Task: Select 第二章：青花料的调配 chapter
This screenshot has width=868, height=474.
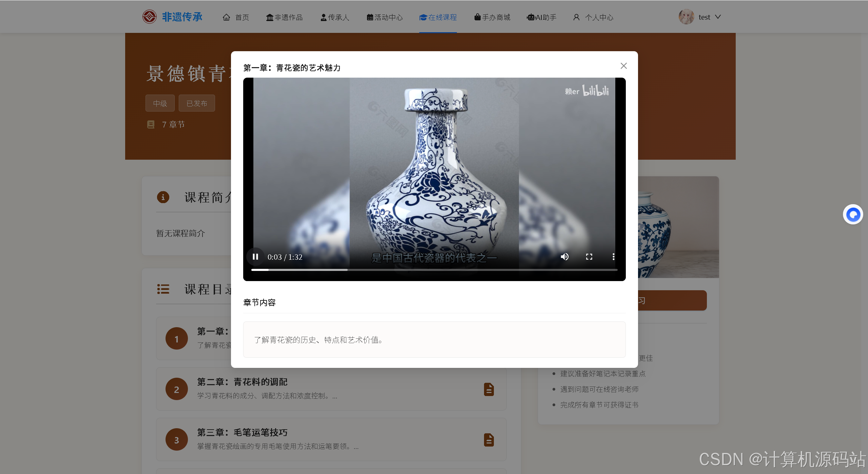Action: tap(242, 382)
